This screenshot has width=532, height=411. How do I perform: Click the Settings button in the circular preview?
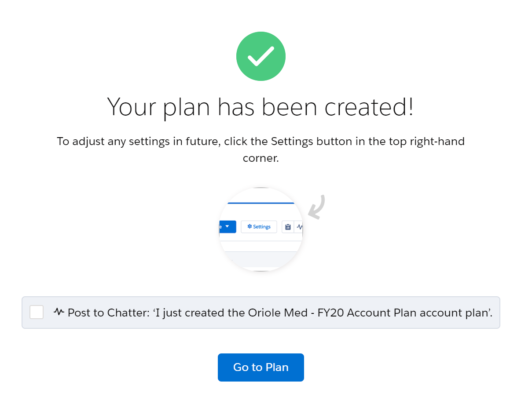259,227
